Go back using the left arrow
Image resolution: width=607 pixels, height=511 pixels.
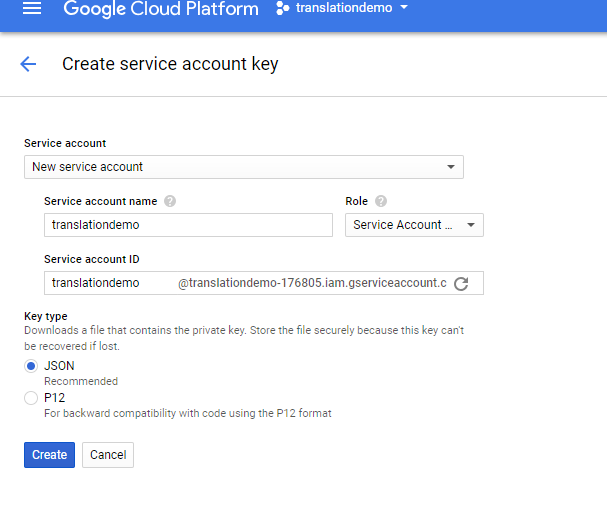tap(28, 65)
